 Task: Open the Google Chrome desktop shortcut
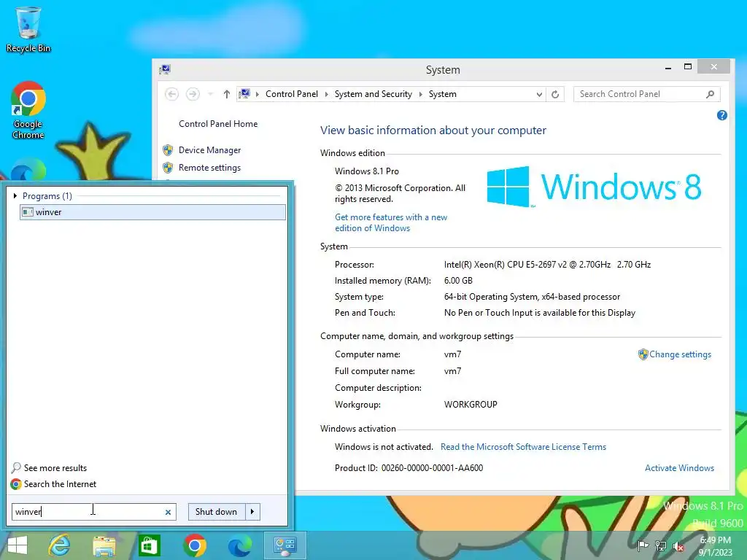(28, 109)
